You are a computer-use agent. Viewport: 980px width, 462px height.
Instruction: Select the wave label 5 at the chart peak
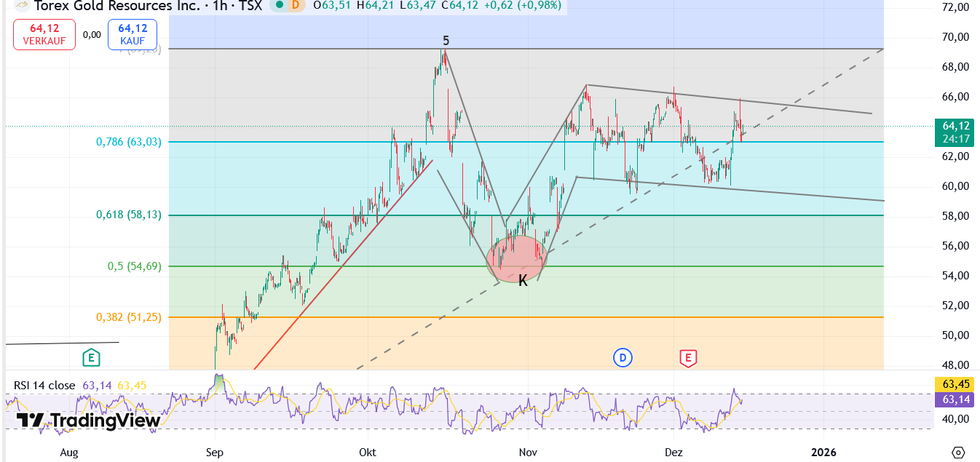(x=446, y=41)
